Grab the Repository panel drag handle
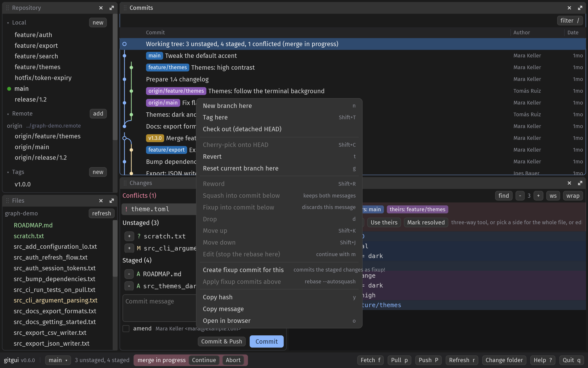 click(x=7, y=8)
